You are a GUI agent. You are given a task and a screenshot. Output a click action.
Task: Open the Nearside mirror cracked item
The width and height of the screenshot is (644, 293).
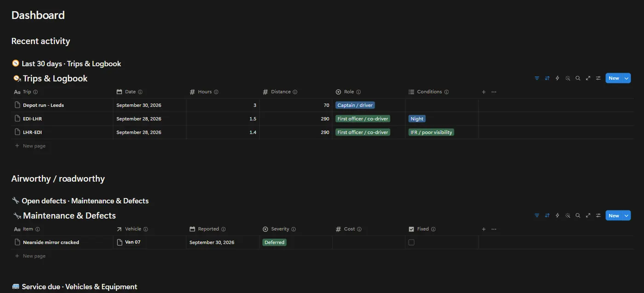click(x=51, y=242)
